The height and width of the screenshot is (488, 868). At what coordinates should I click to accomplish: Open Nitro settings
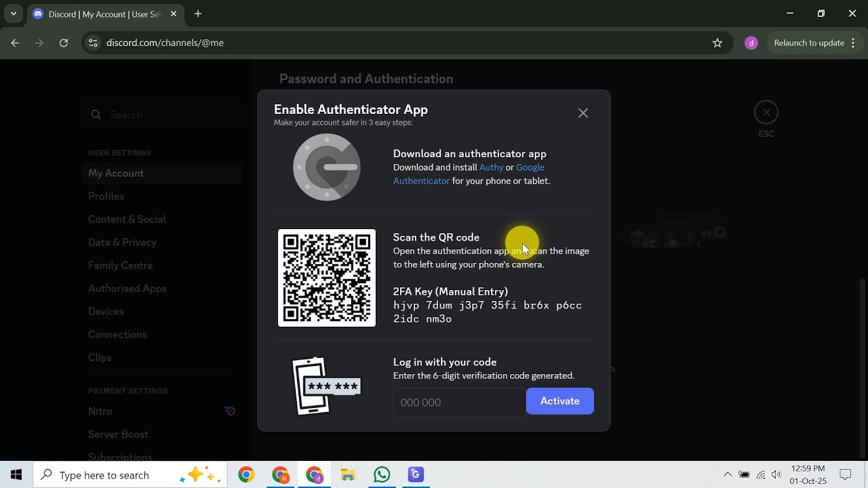[x=100, y=411]
